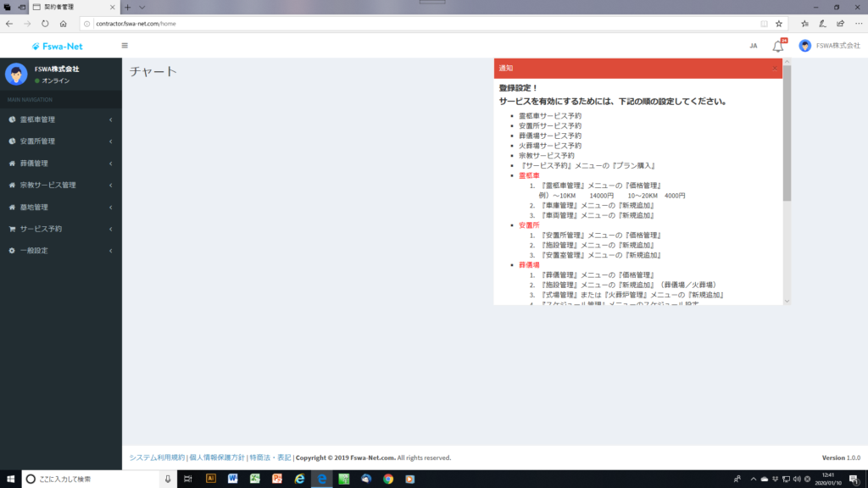Click the gear icon beside 一般設定
Image resolution: width=868 pixels, height=488 pixels.
coord(12,251)
